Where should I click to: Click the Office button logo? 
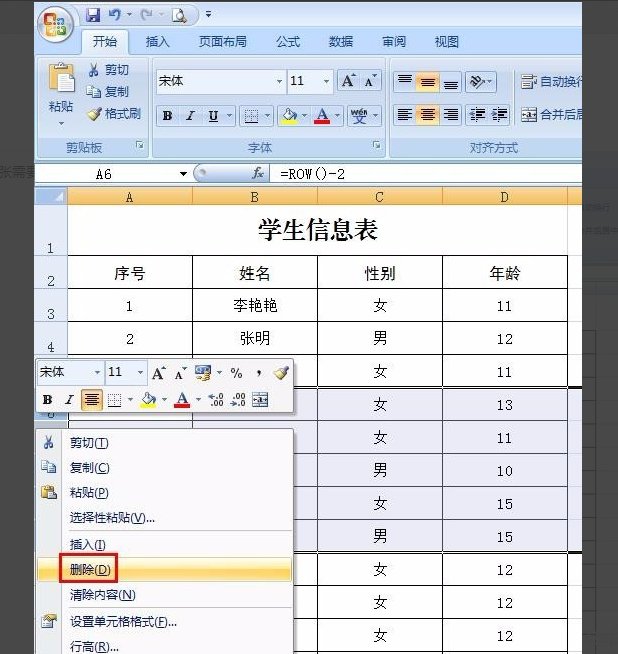(55, 25)
